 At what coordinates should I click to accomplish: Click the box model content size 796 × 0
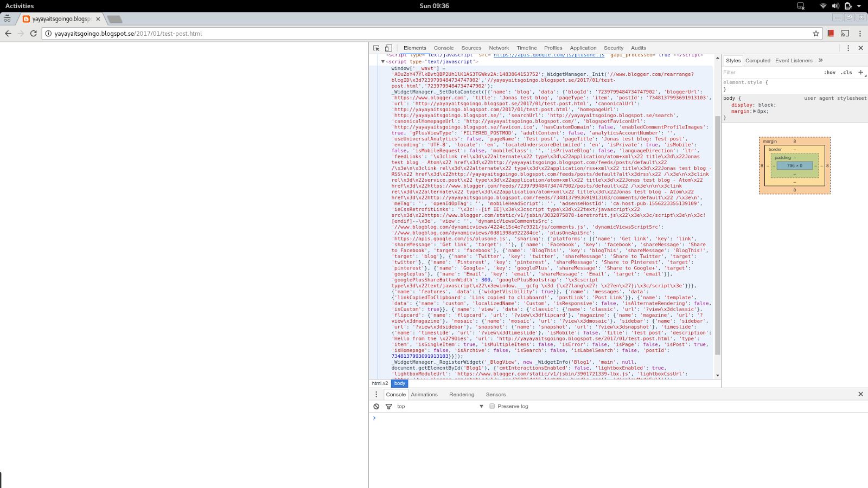pos(795,166)
